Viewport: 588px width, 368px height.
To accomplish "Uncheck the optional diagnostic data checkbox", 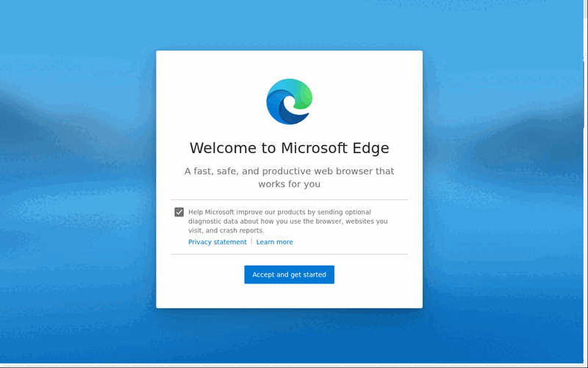I will pos(179,212).
